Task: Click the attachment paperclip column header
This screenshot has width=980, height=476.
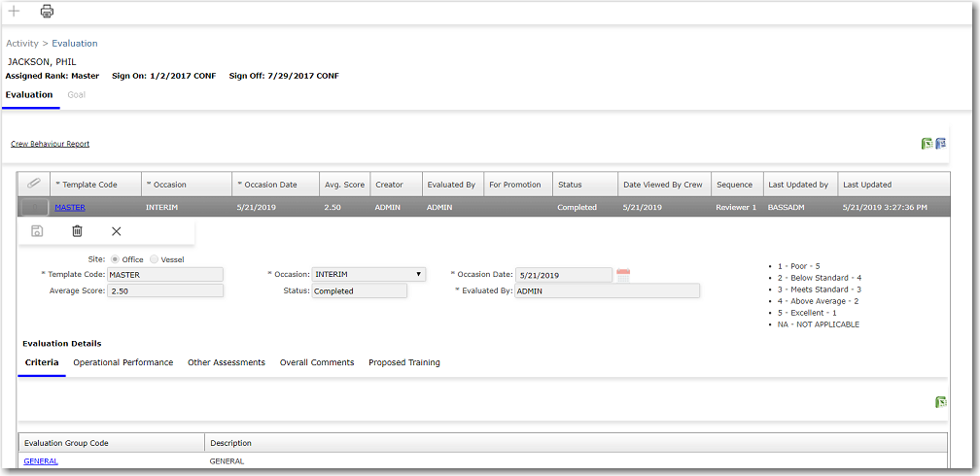Action: [33, 184]
